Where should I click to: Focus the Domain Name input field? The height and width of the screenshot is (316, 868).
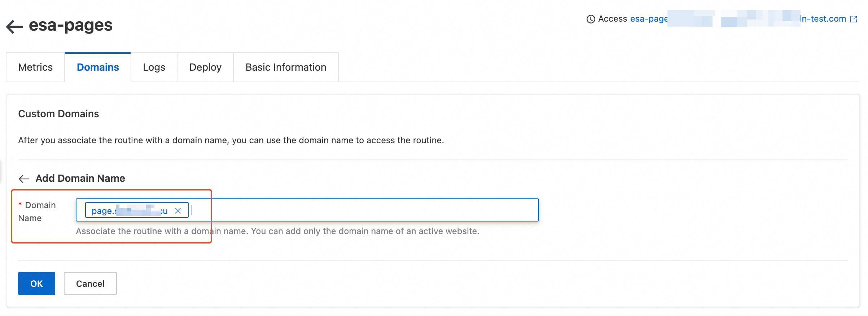[x=361, y=210]
